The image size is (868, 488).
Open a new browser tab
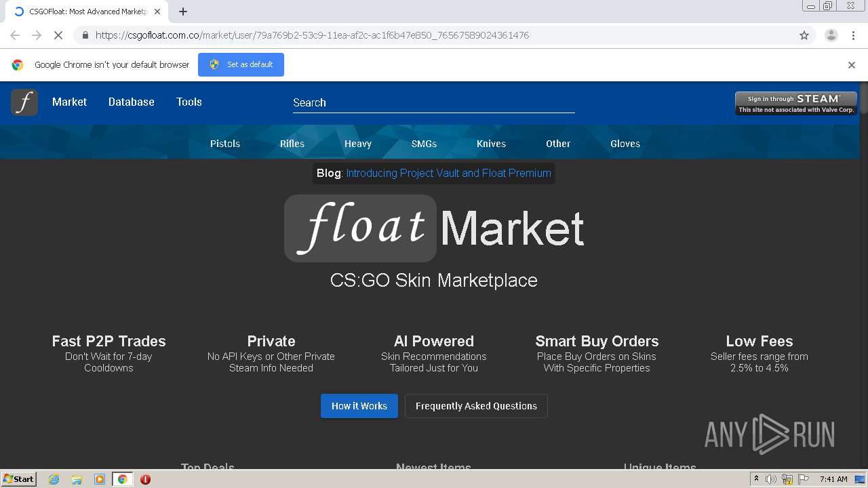183,12
